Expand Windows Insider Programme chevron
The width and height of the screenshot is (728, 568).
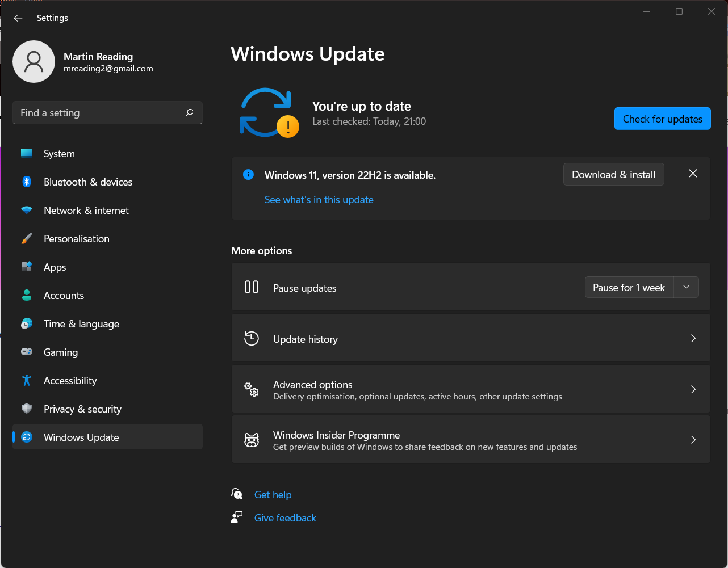[693, 440]
